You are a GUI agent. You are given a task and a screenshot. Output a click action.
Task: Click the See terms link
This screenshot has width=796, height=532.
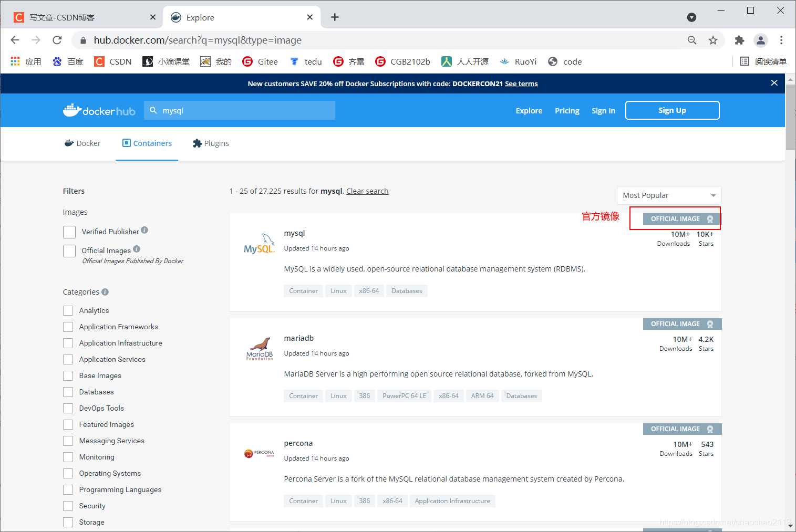[x=521, y=84]
